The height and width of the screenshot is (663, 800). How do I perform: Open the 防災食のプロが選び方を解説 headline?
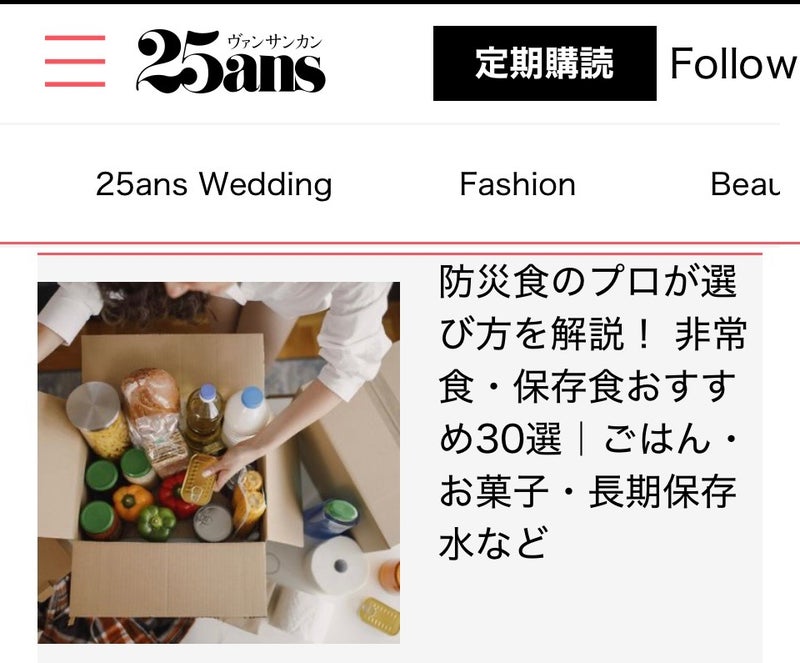[592, 411]
